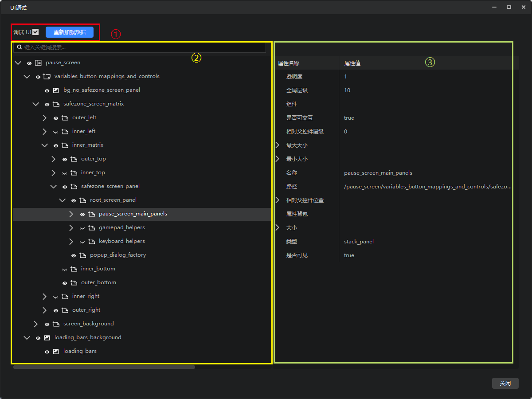The width and height of the screenshot is (532, 399).
Task: Show the hidden inner_top node
Action: click(x=65, y=173)
